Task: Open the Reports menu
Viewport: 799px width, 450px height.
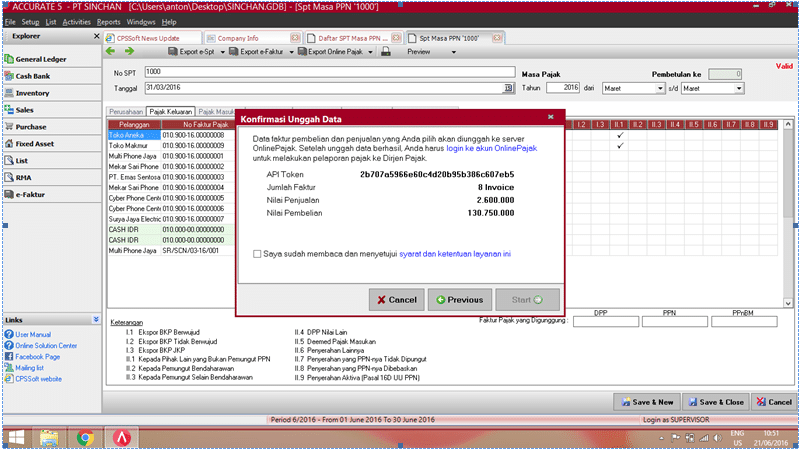Action: (109, 21)
